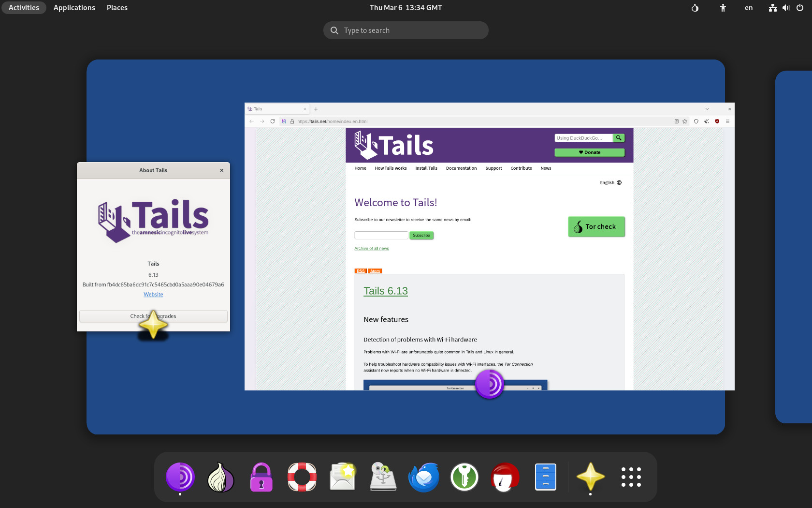Open Tor Browser from the dock
This screenshot has width=812, height=508.
(x=180, y=477)
